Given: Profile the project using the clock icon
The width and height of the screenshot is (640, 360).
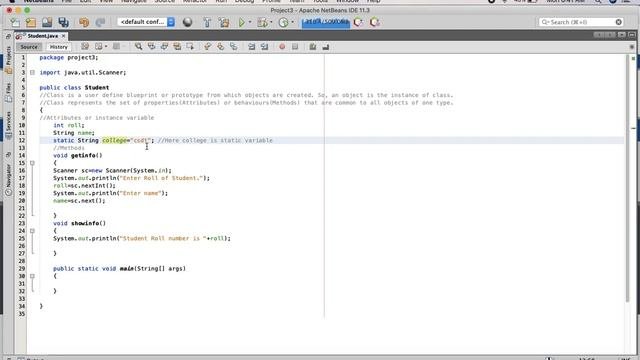Looking at the screenshot, I should [x=283, y=22].
